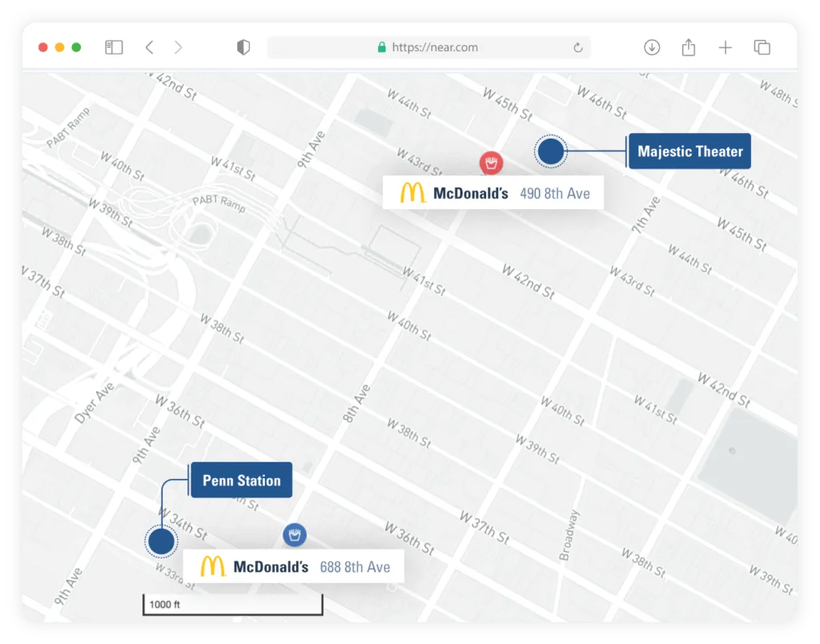
Task: Click the blue fries map pin
Action: 295,534
